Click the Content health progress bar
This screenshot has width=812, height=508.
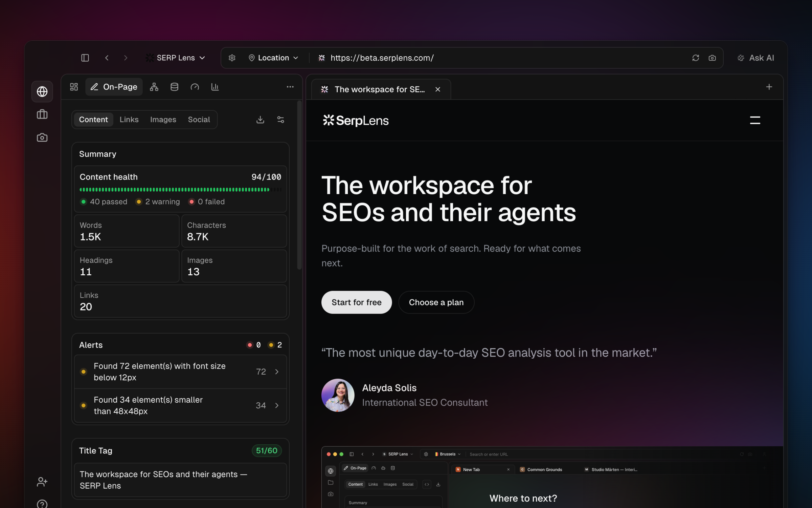tap(180, 190)
